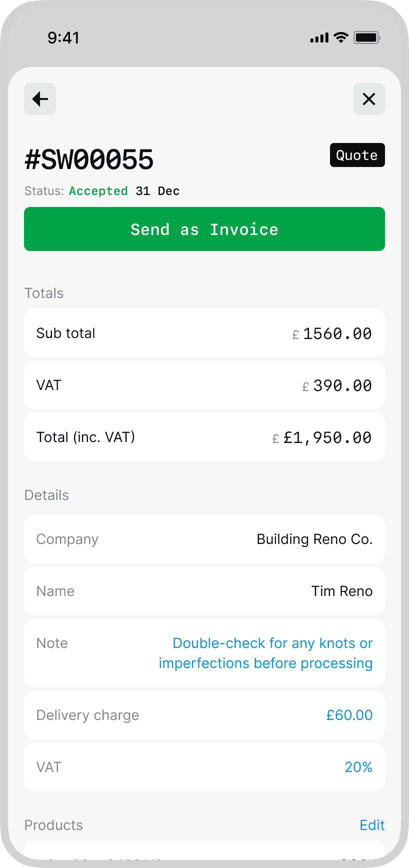Image resolution: width=409 pixels, height=868 pixels.
Task: Change the £60.00 delivery charge
Action: [x=349, y=715]
